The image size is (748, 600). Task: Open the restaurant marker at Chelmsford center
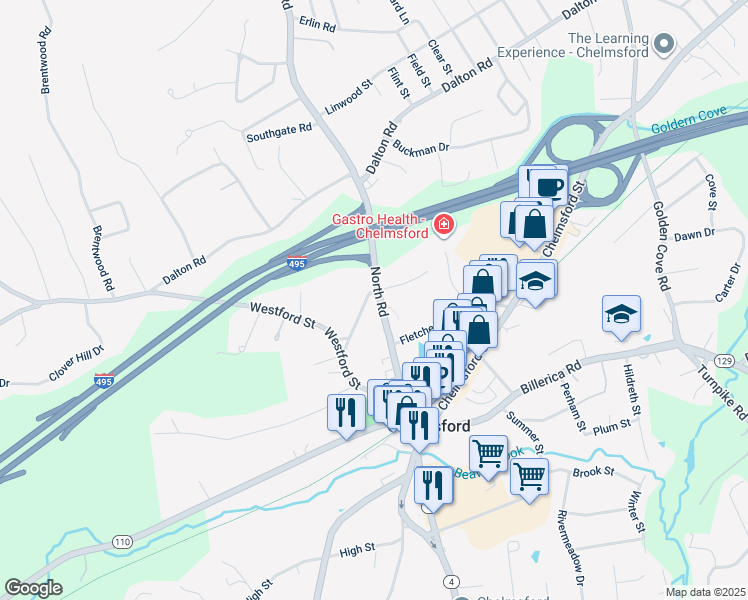tap(419, 425)
